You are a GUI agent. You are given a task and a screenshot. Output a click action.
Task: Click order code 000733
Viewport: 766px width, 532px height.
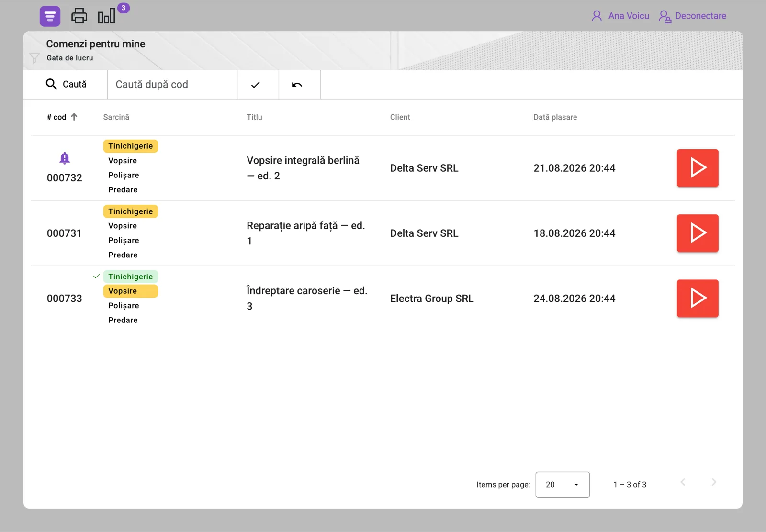pyautogui.click(x=65, y=299)
